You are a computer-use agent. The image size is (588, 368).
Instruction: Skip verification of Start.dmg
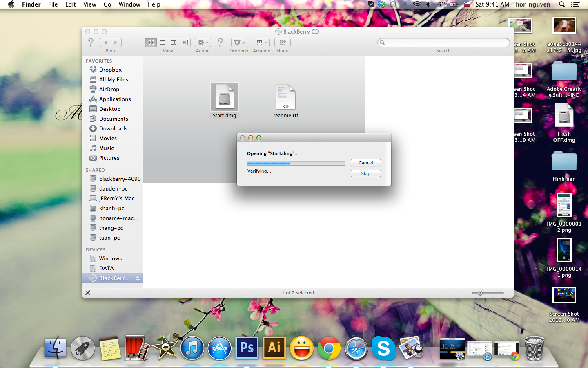[366, 173]
